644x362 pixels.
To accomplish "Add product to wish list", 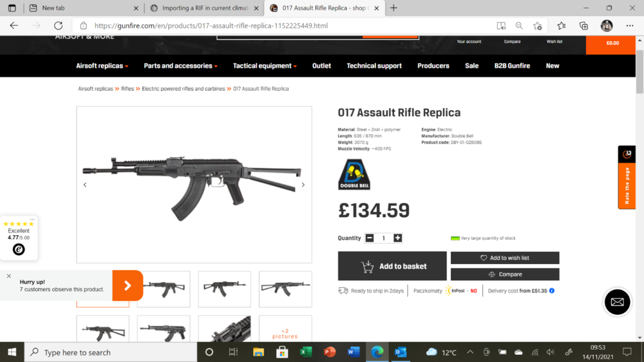I will [x=505, y=258].
